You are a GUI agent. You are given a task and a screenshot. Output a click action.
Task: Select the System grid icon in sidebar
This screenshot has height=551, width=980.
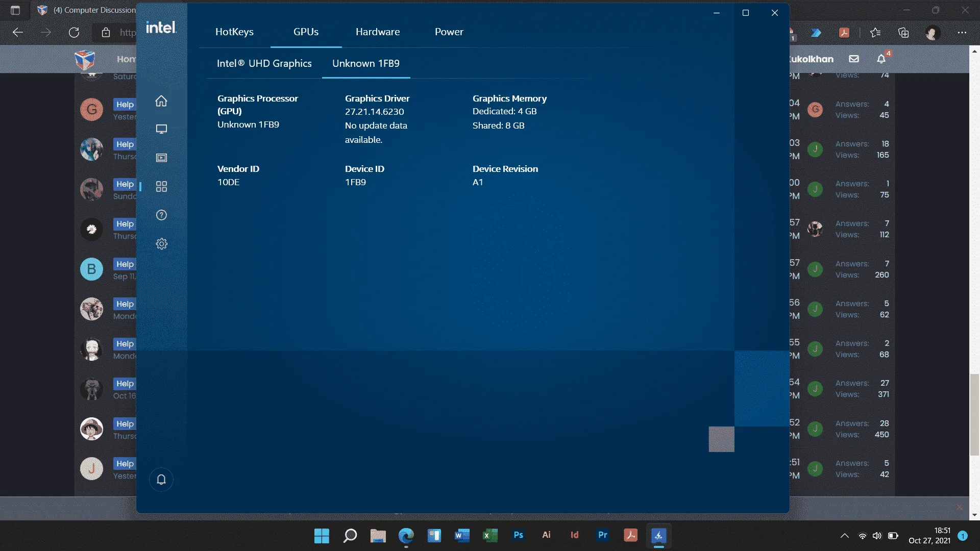161,187
